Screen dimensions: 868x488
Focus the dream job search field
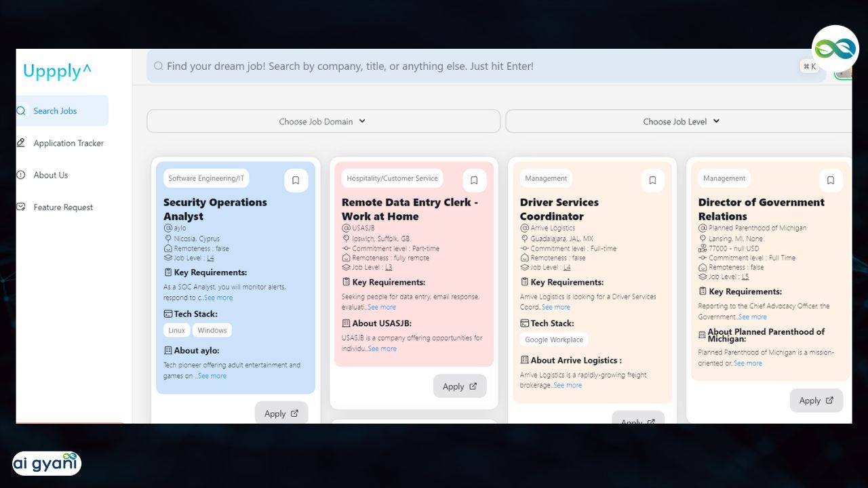(486, 66)
